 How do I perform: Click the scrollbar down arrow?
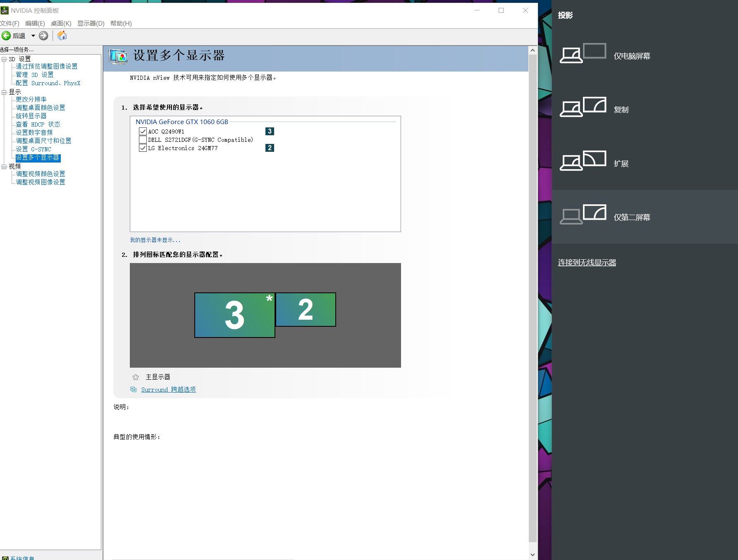(533, 555)
